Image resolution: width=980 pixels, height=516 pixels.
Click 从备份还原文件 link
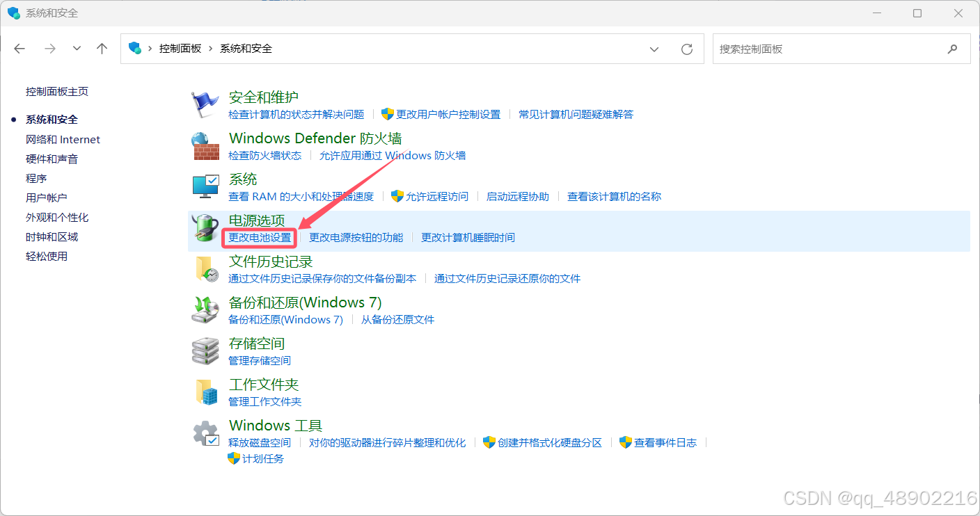click(x=397, y=320)
